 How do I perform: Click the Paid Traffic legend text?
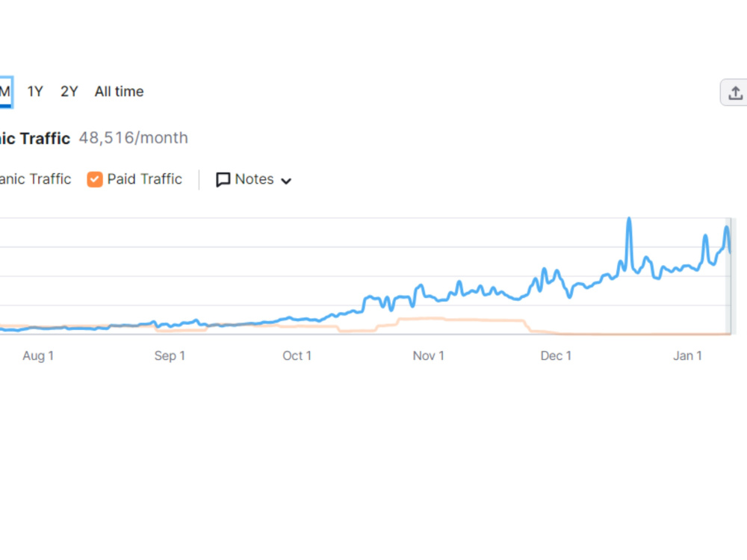144,179
